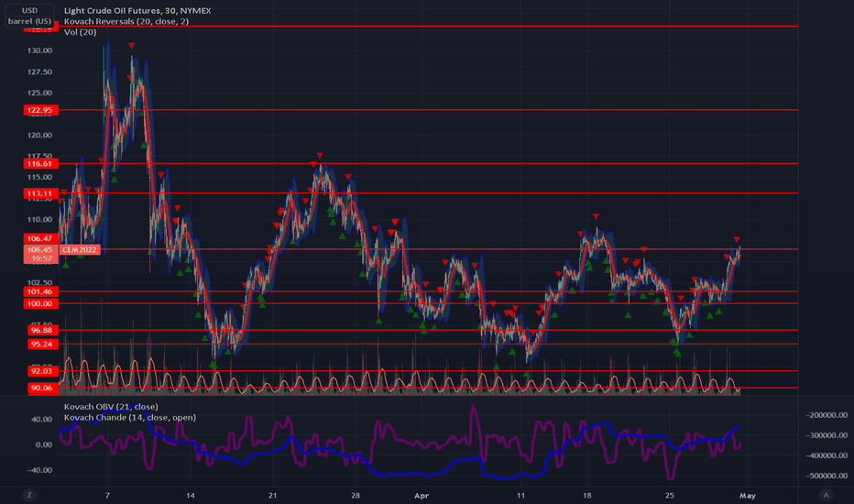854x504 pixels.
Task: Click the 18 date label on time axis
Action: pyautogui.click(x=586, y=495)
